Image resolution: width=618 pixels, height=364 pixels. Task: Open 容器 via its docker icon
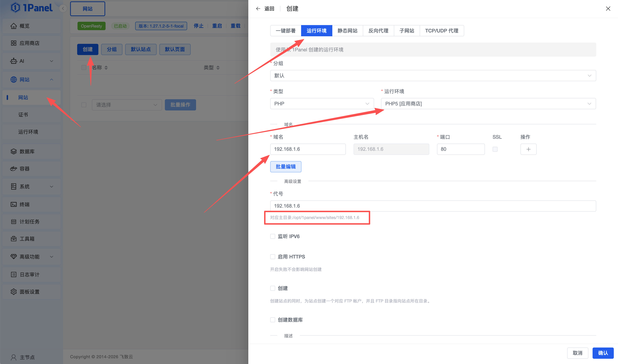point(14,169)
